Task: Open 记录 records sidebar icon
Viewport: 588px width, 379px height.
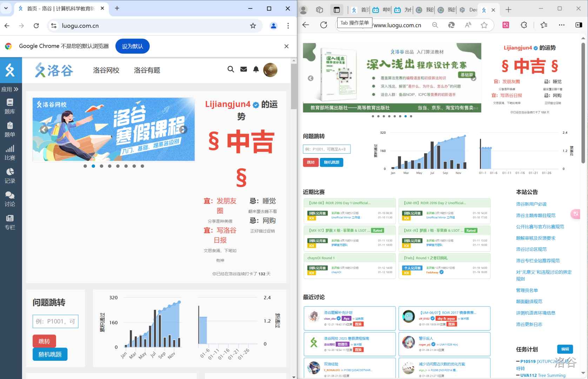Action: 10,175
